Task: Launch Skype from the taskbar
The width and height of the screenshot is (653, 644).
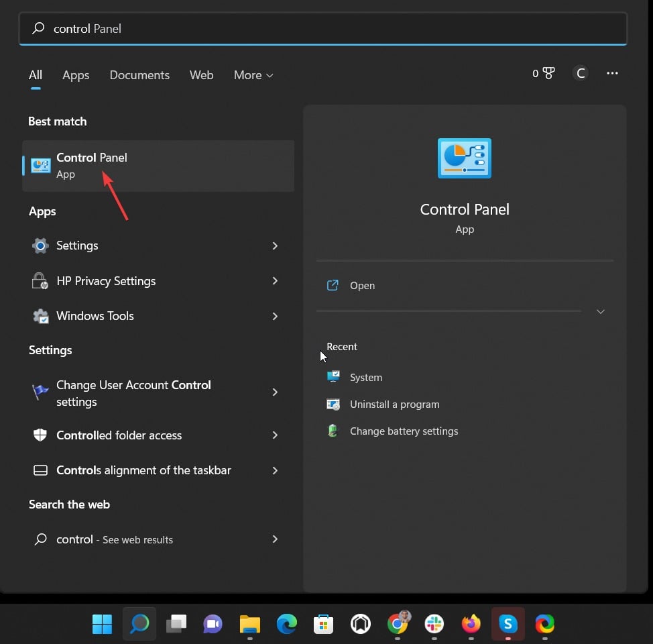Action: pyautogui.click(x=508, y=625)
